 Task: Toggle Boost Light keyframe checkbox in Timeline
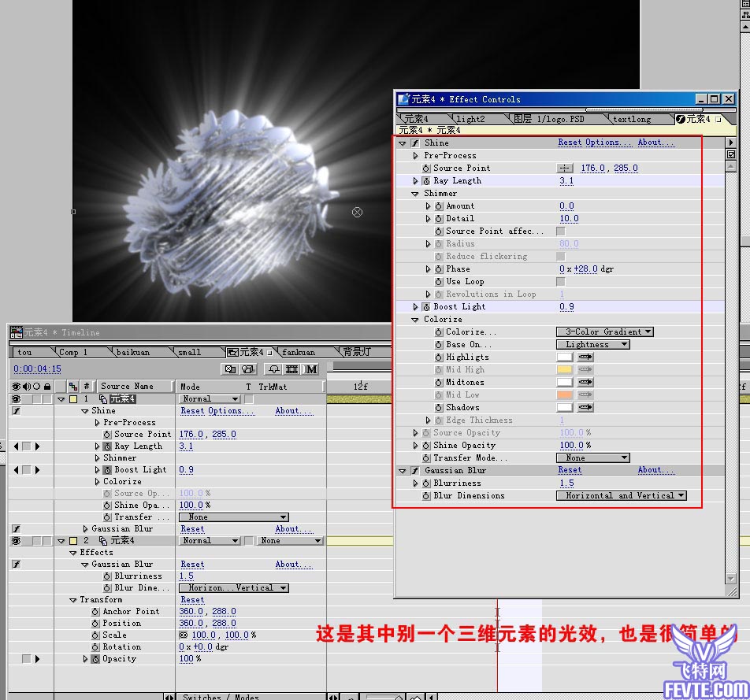click(x=27, y=470)
